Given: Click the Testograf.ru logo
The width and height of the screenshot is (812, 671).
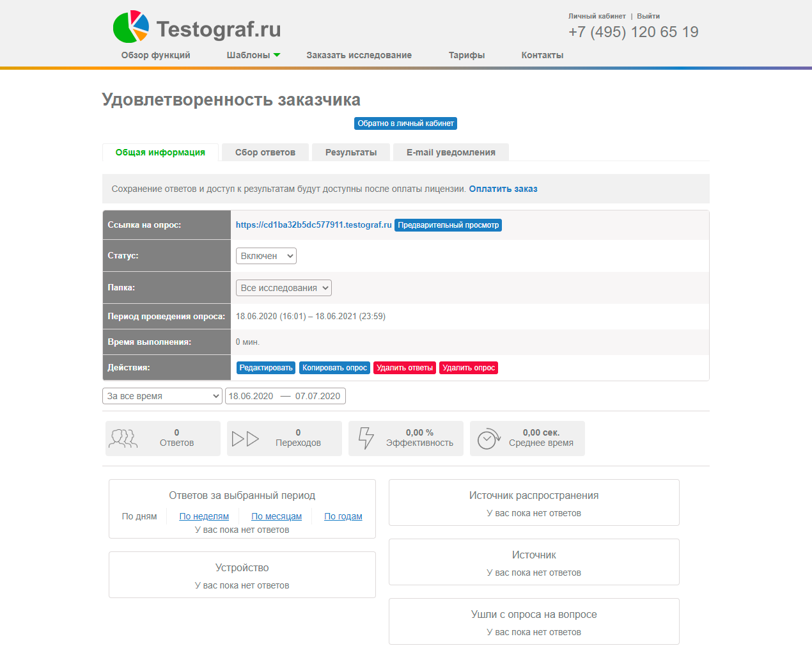Looking at the screenshot, I should (x=196, y=27).
